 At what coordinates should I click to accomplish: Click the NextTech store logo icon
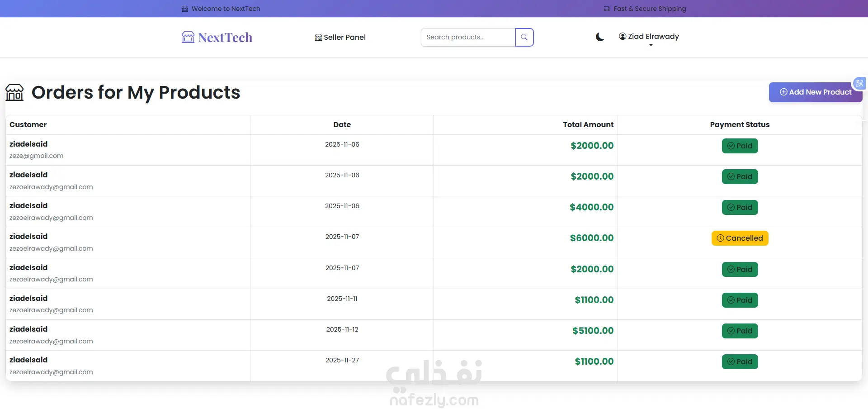[x=188, y=37]
